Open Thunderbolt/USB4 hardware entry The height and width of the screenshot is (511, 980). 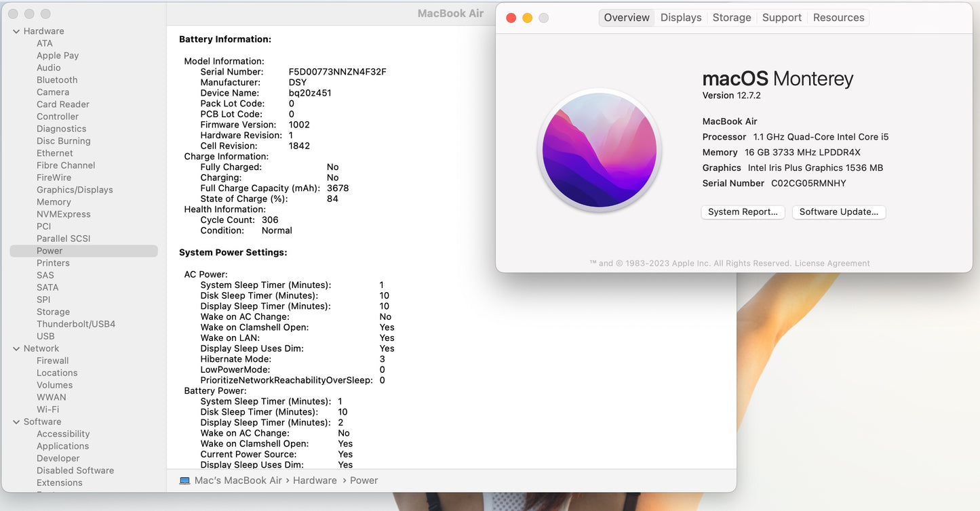pyautogui.click(x=76, y=324)
